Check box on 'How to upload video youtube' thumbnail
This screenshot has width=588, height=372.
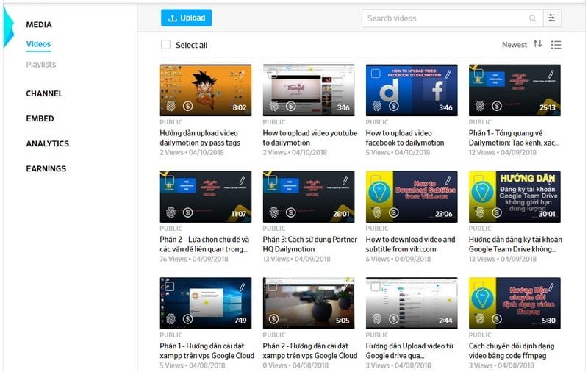[273, 73]
